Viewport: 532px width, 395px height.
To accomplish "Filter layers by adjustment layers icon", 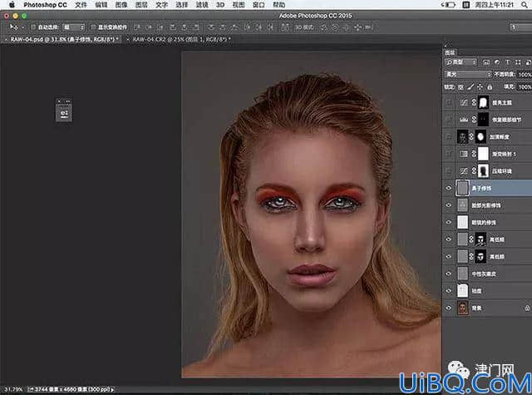I will pyautogui.click(x=497, y=62).
